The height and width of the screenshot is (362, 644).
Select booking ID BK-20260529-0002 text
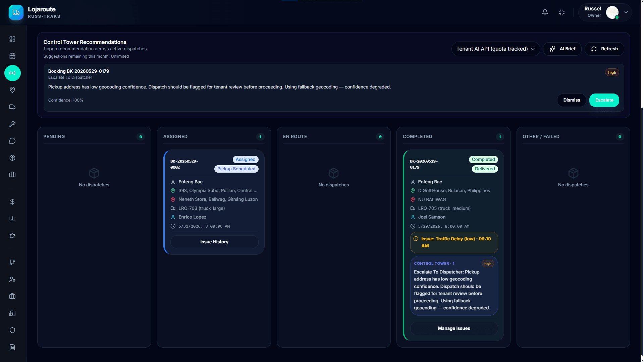coord(184,164)
